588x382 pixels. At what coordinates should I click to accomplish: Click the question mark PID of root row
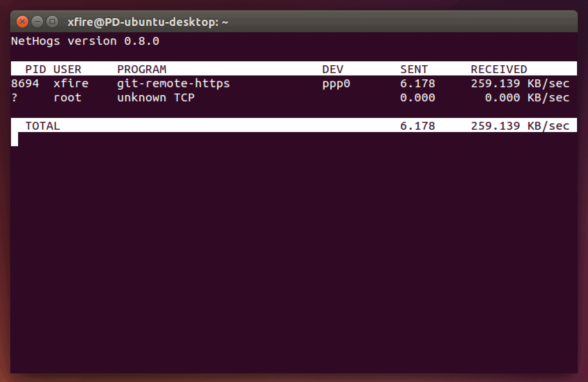pyautogui.click(x=15, y=98)
